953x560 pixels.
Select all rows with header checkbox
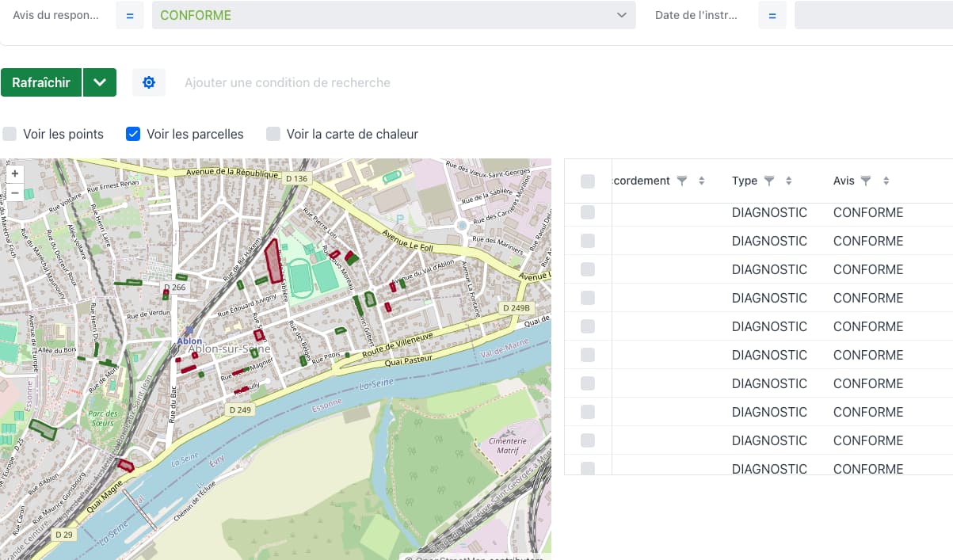[x=588, y=181]
